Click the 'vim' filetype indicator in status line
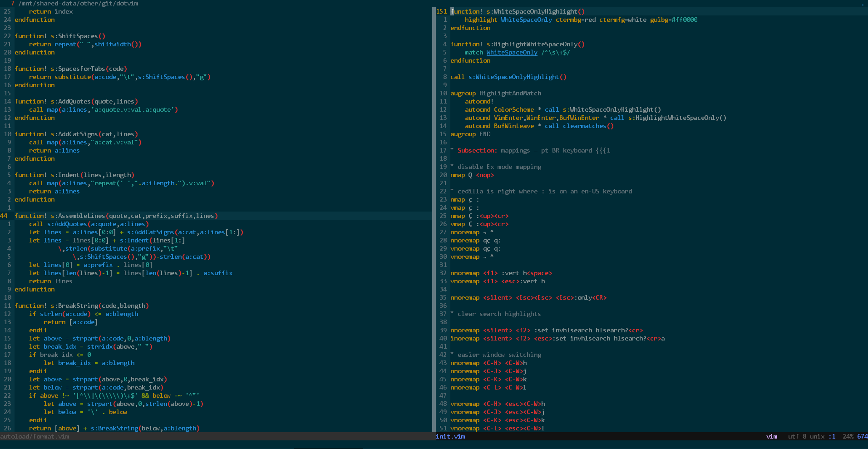The width and height of the screenshot is (868, 449). click(x=772, y=436)
